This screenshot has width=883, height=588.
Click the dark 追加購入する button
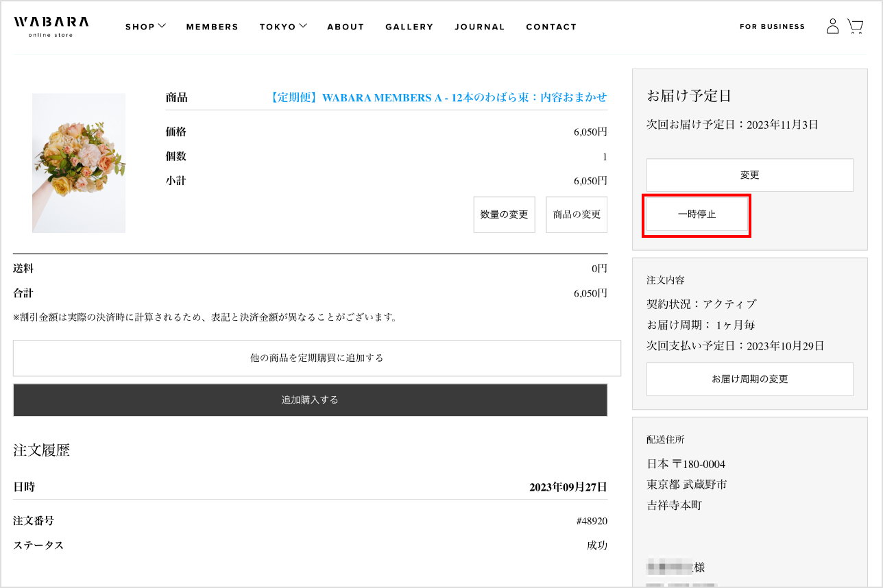[310, 400]
